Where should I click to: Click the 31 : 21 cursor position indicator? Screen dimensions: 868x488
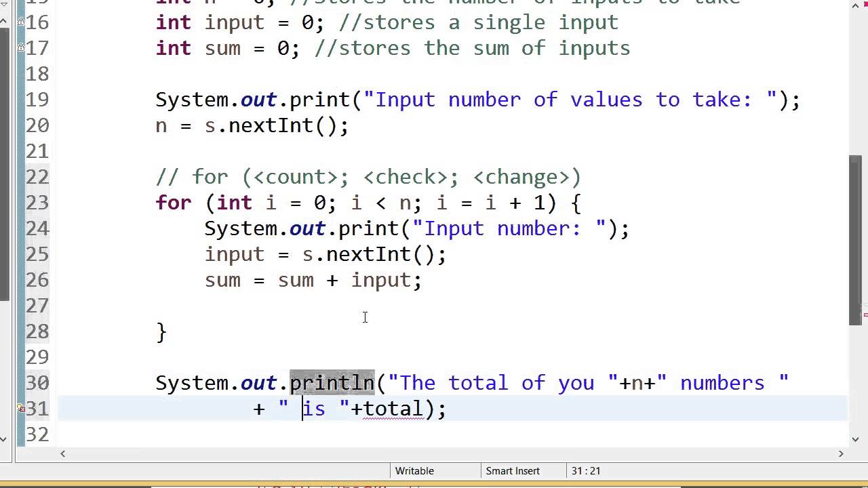586,470
